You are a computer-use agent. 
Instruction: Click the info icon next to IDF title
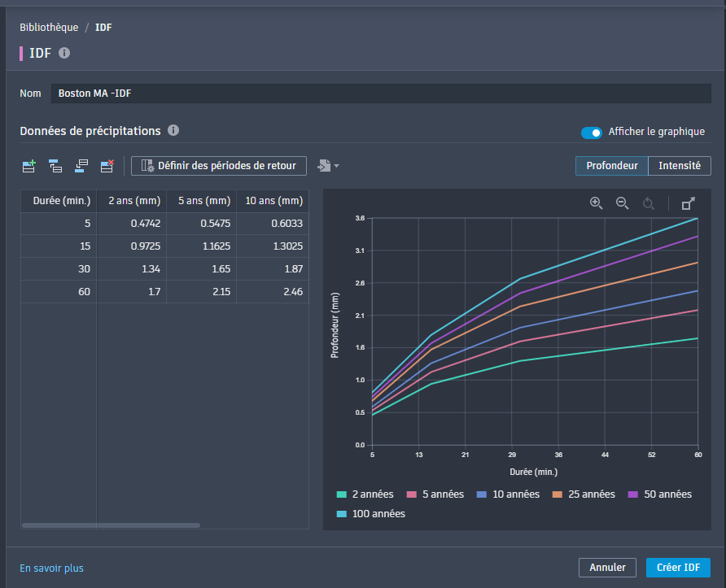[64, 53]
